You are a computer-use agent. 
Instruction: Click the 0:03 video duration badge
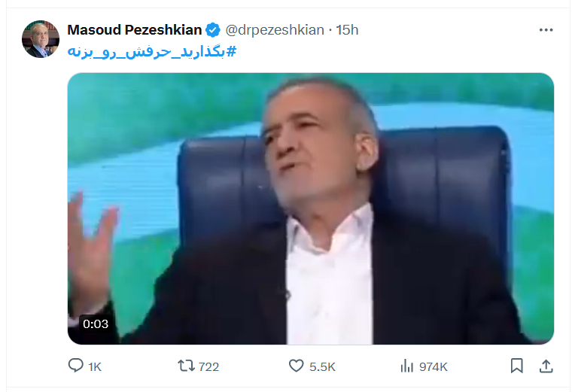96,324
